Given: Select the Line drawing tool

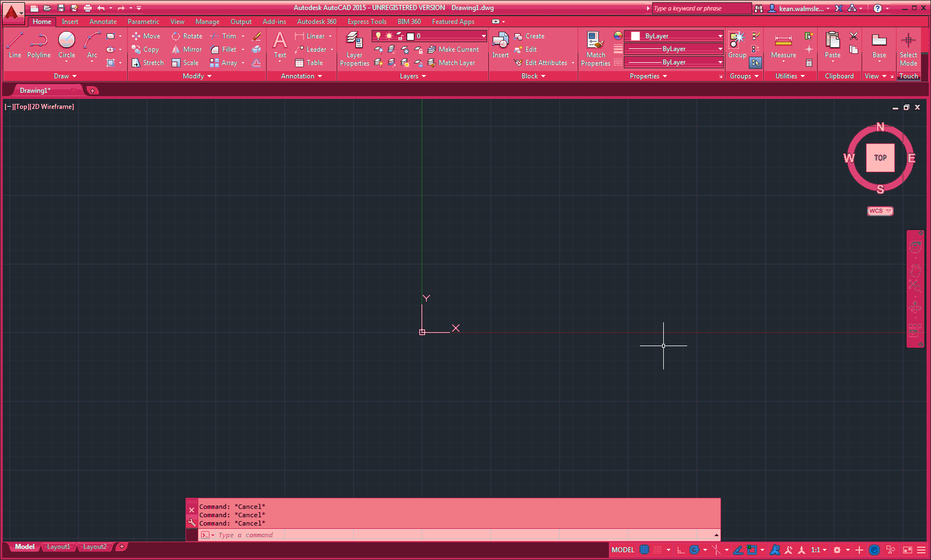Looking at the screenshot, I should [x=15, y=44].
